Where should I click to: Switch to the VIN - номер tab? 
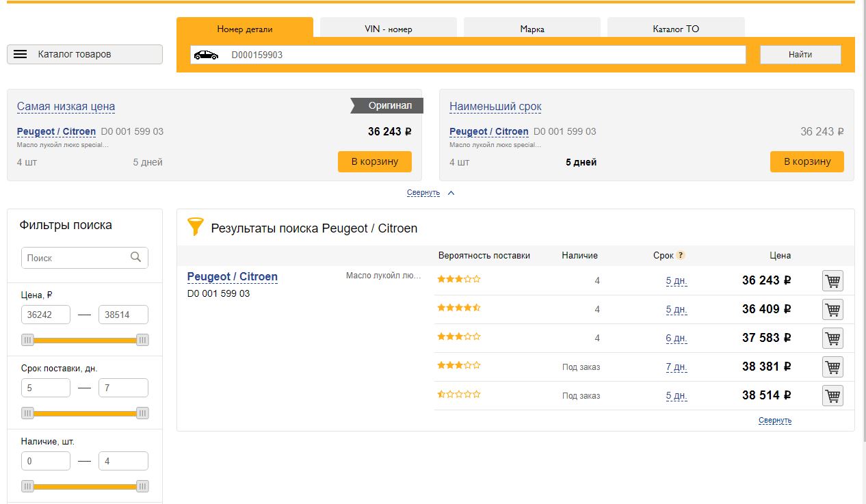[x=389, y=28]
